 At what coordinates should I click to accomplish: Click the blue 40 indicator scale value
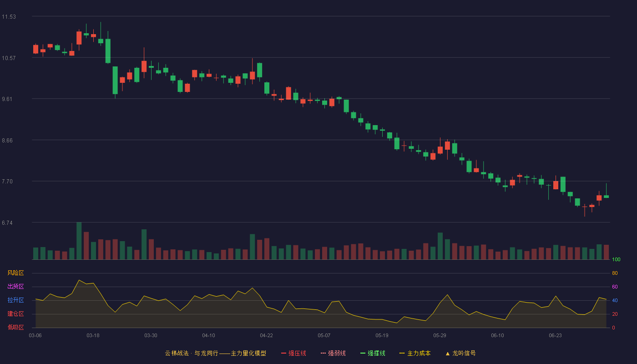pos(615,300)
